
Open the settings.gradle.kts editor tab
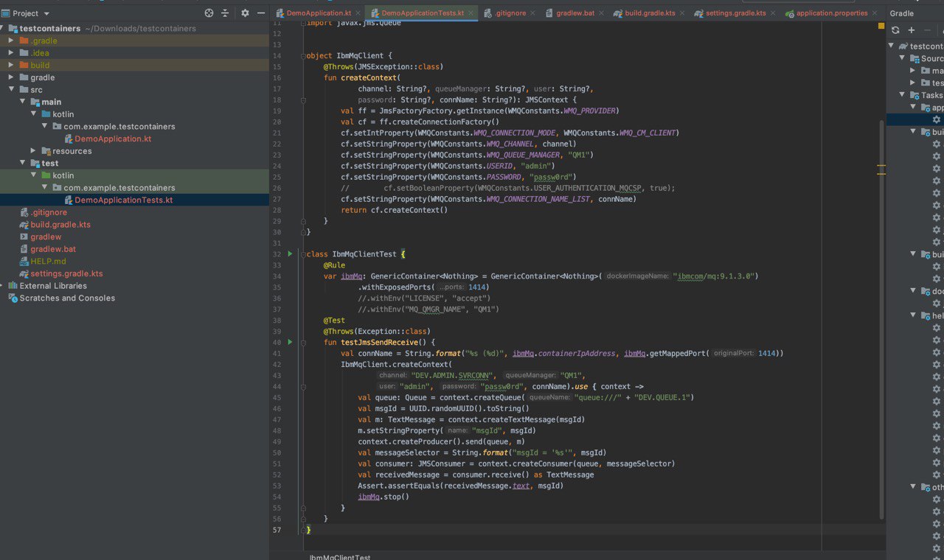coord(735,13)
